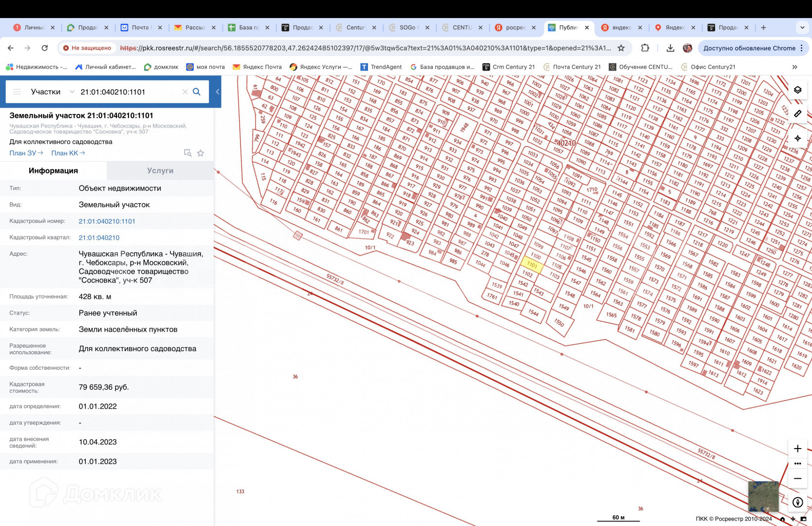The height and width of the screenshot is (526, 812).
Task: Click cadastral quarter link 21:01:040210
Action: tap(99, 238)
